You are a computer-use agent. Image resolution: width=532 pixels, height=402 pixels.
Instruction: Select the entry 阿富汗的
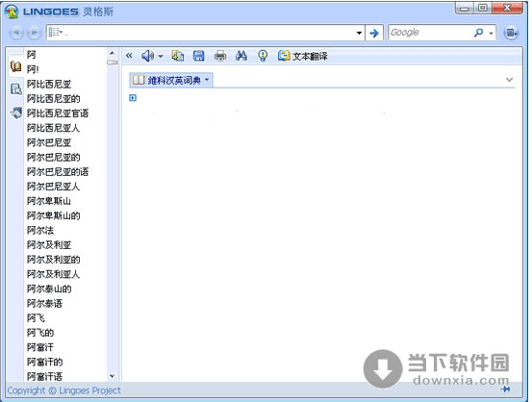pos(45,362)
